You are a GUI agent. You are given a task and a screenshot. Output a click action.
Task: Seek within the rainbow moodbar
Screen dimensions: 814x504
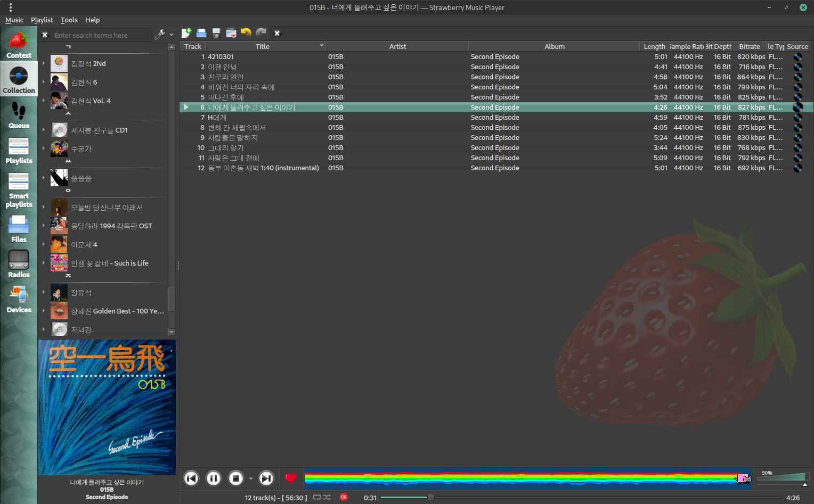528,478
